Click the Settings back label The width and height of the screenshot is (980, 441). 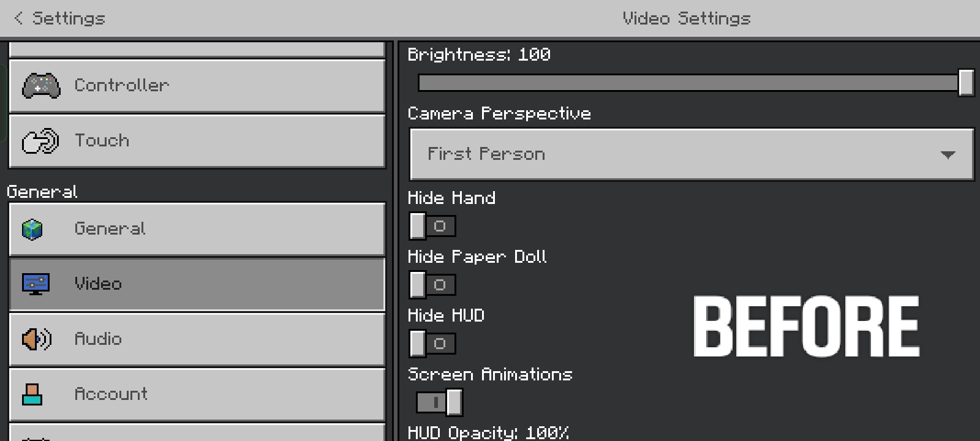[69, 18]
